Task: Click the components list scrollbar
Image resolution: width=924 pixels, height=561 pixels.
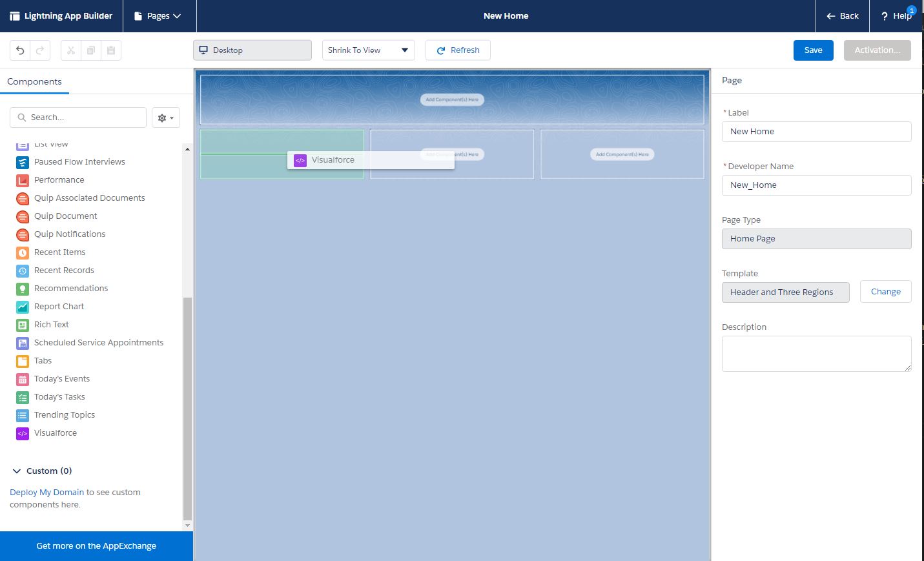Action: pos(187,407)
